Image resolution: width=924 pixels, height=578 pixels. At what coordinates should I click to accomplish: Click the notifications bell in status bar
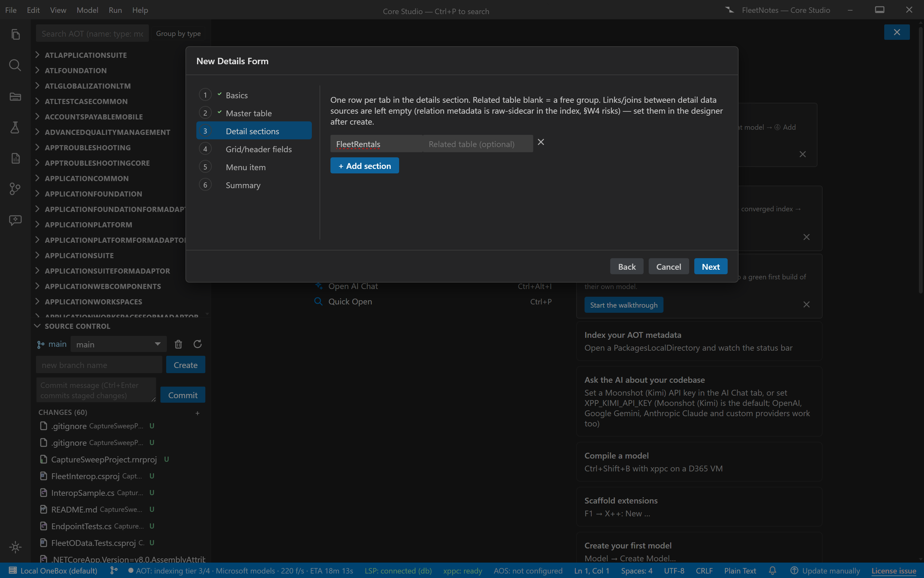click(773, 571)
